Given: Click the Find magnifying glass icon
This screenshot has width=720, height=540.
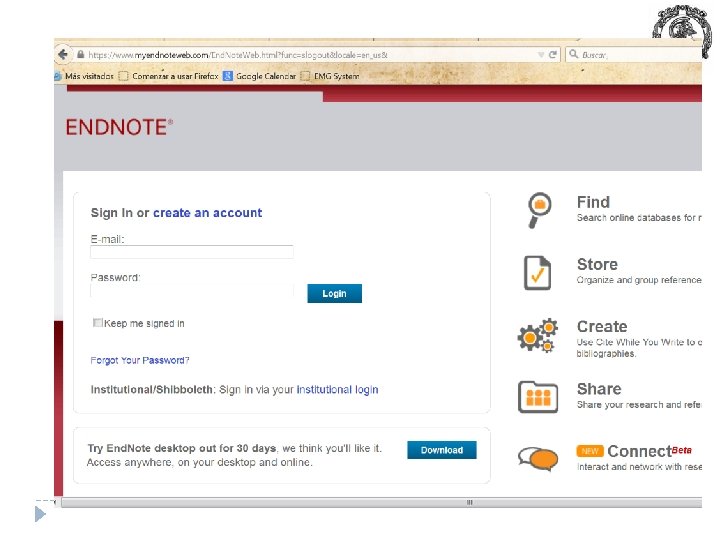Looking at the screenshot, I should pyautogui.click(x=539, y=210).
